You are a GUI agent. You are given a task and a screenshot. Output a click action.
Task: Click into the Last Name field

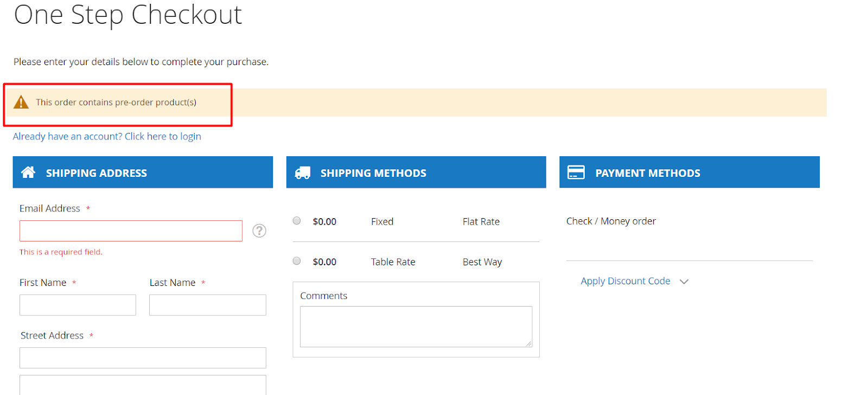[207, 305]
